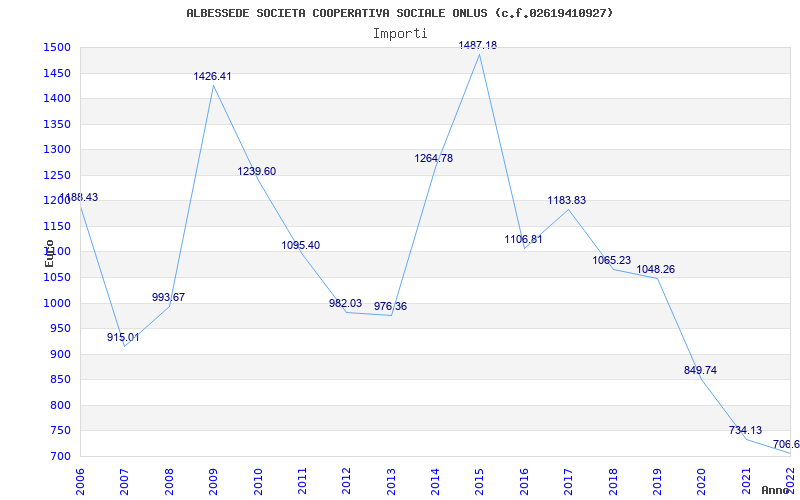
Task: Click the 1400 y-axis tick label
Action: point(58,99)
